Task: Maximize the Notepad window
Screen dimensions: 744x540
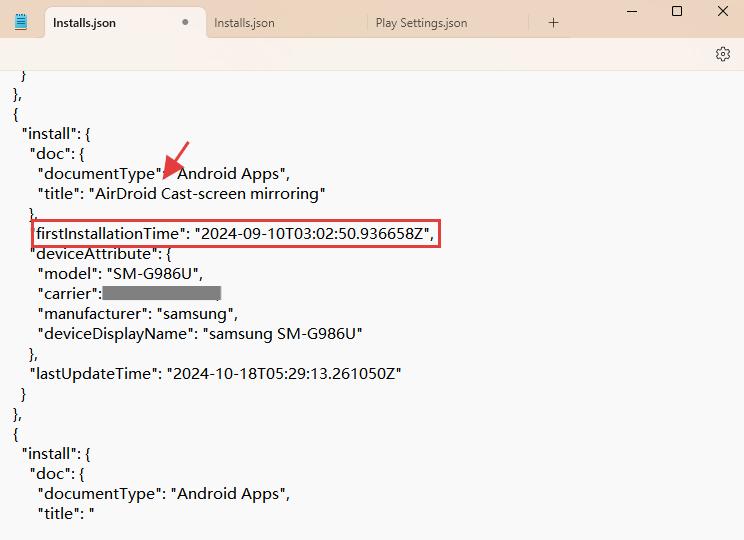Action: [677, 11]
